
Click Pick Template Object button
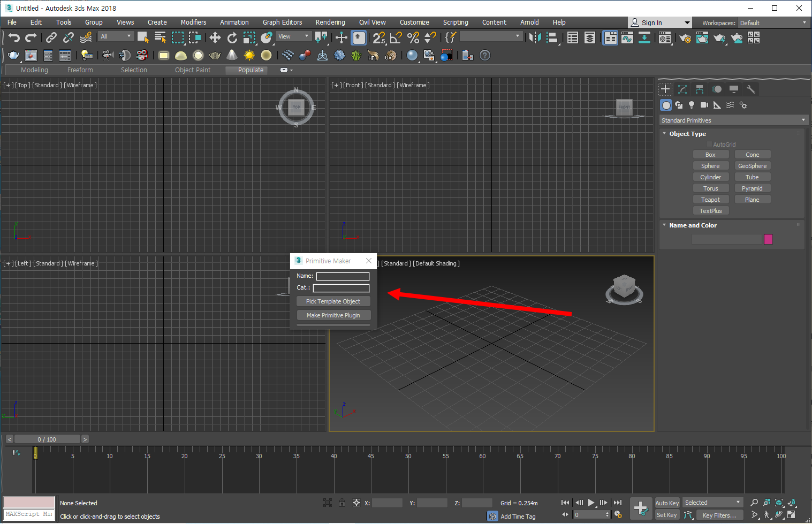[333, 301]
